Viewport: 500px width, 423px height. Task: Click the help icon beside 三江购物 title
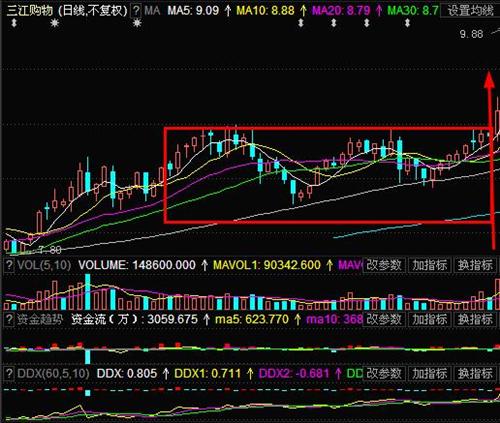(136, 11)
